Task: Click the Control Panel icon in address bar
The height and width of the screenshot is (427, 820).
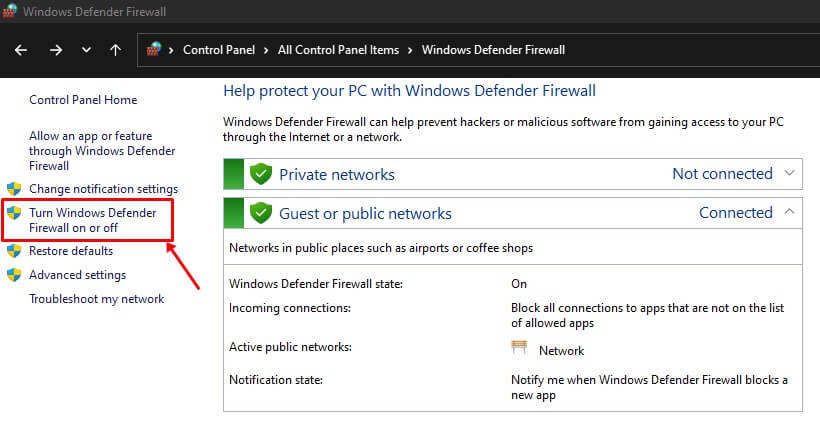Action: pyautogui.click(x=154, y=50)
